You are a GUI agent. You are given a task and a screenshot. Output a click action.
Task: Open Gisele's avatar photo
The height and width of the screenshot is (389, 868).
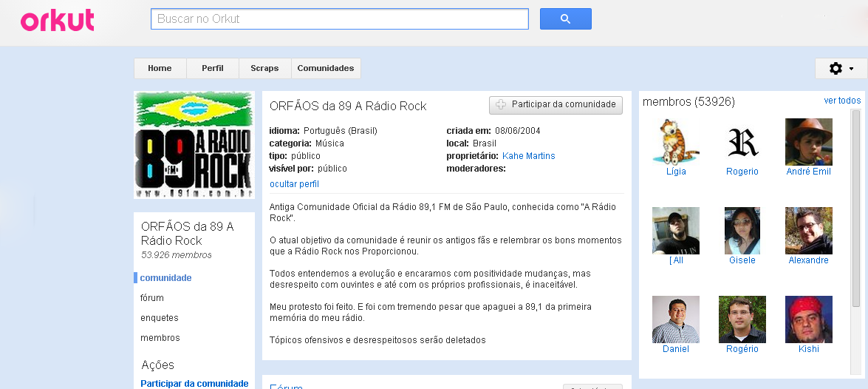(742, 231)
